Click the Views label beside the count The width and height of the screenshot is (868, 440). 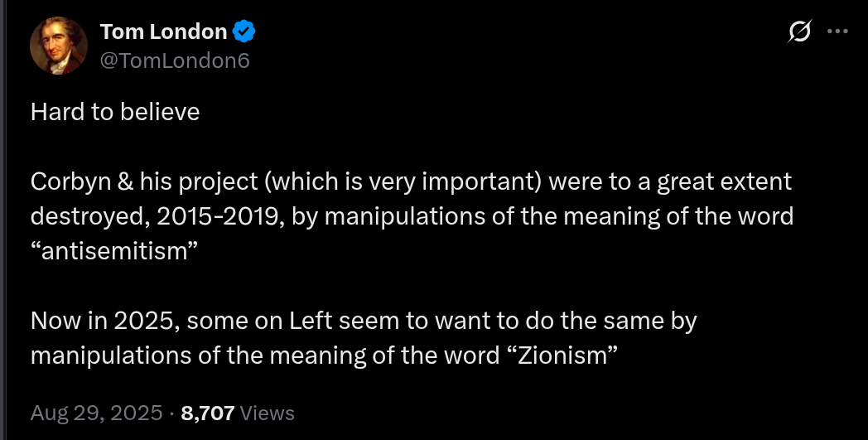(268, 412)
